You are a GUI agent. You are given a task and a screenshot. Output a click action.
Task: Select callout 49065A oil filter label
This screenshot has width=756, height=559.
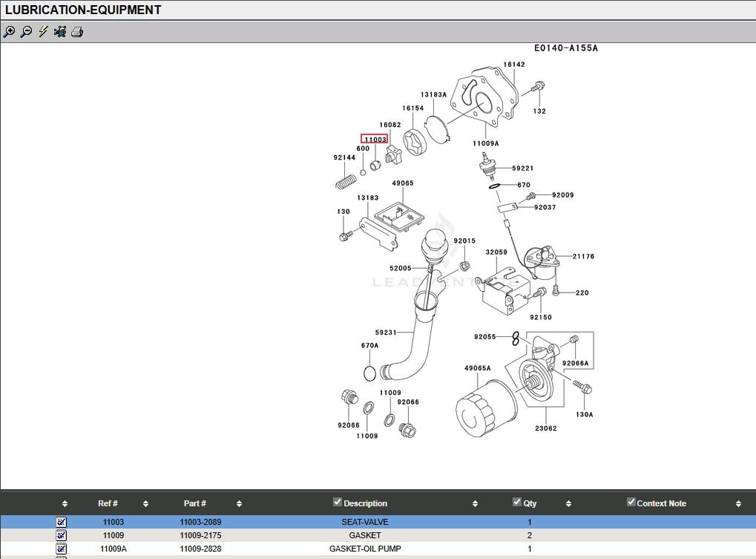click(477, 368)
